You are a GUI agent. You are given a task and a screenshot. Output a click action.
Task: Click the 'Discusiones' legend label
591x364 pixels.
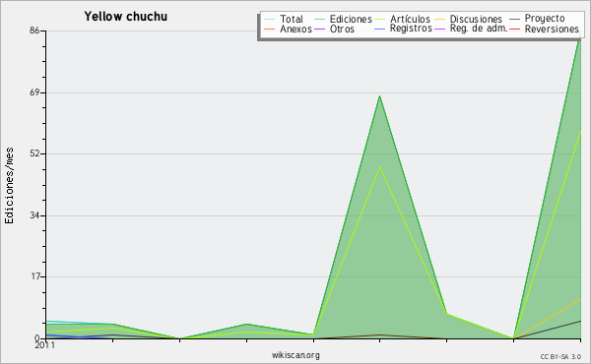[x=476, y=19]
